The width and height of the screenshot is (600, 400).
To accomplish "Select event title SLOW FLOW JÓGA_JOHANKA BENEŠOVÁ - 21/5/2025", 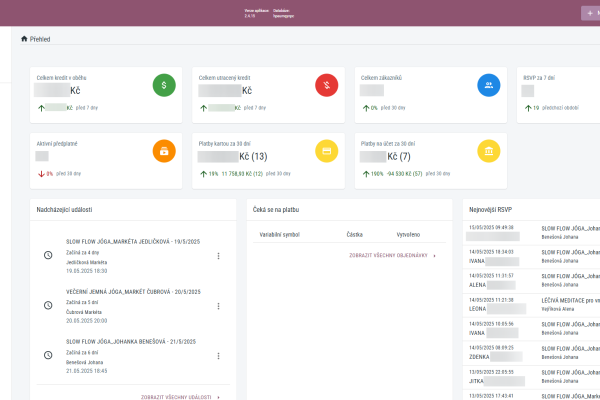I will click(130, 341).
